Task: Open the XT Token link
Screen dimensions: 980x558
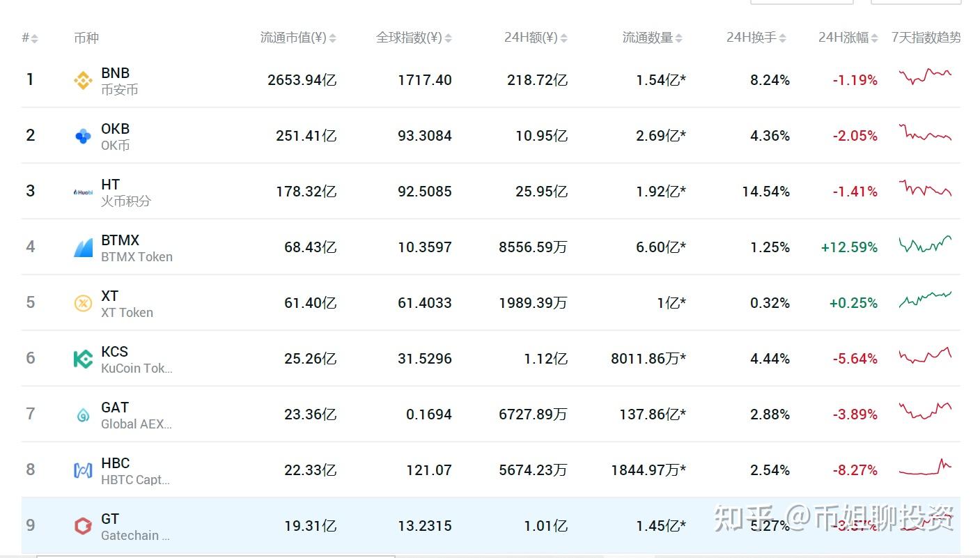Action: click(127, 304)
